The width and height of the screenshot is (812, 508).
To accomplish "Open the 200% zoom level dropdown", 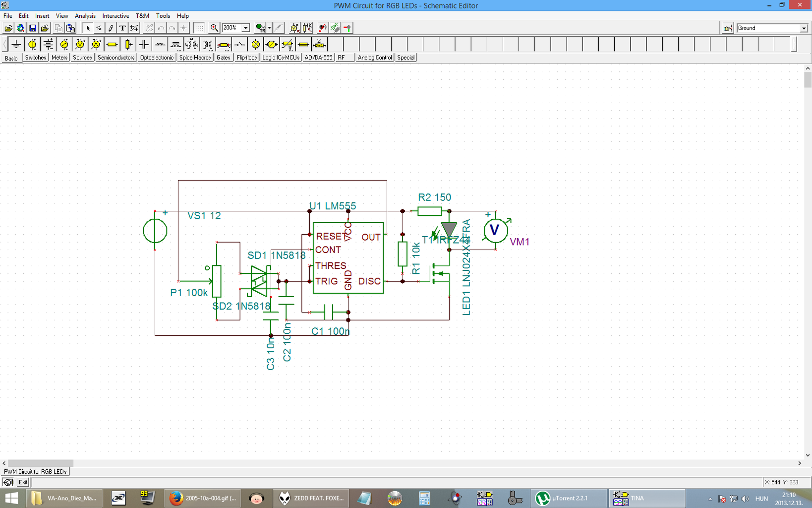I will tap(245, 28).
